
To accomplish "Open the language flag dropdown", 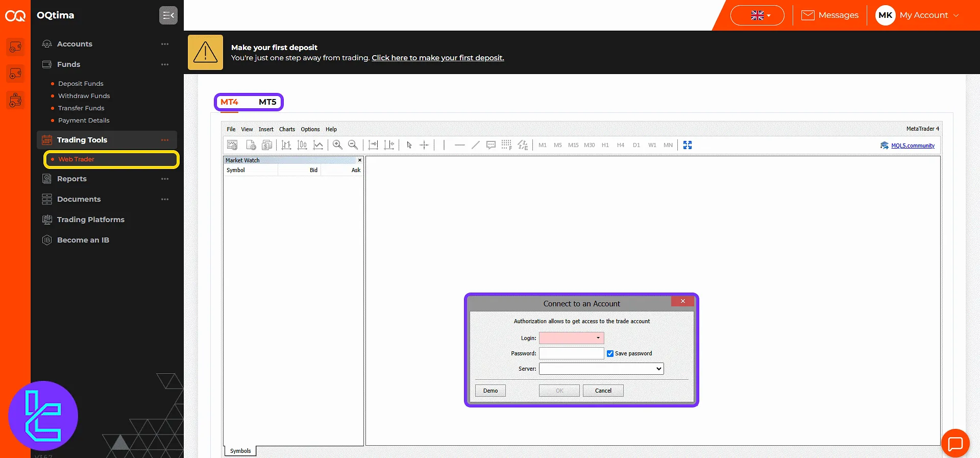I will point(757,15).
